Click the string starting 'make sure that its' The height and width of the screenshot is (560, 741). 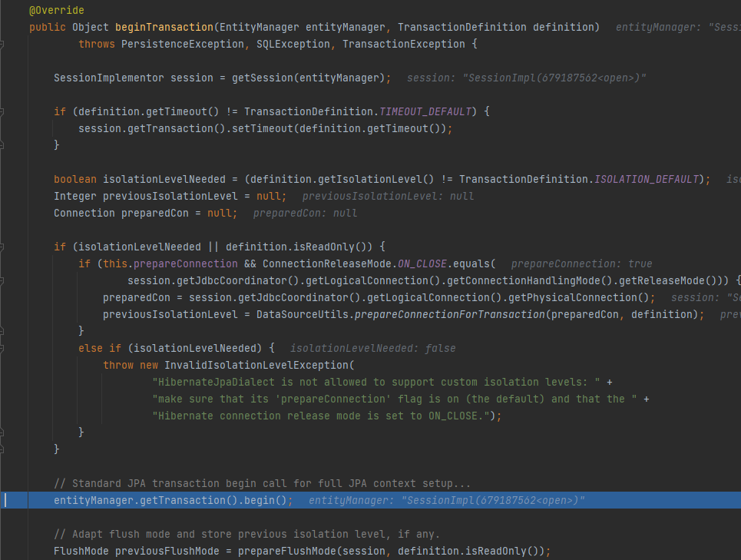[395, 399]
